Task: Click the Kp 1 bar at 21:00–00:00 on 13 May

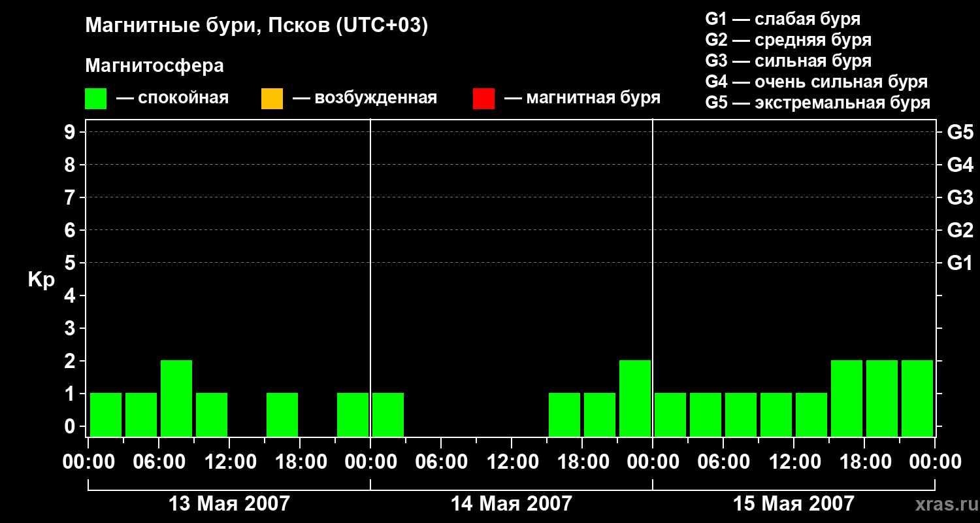Action: (353, 414)
